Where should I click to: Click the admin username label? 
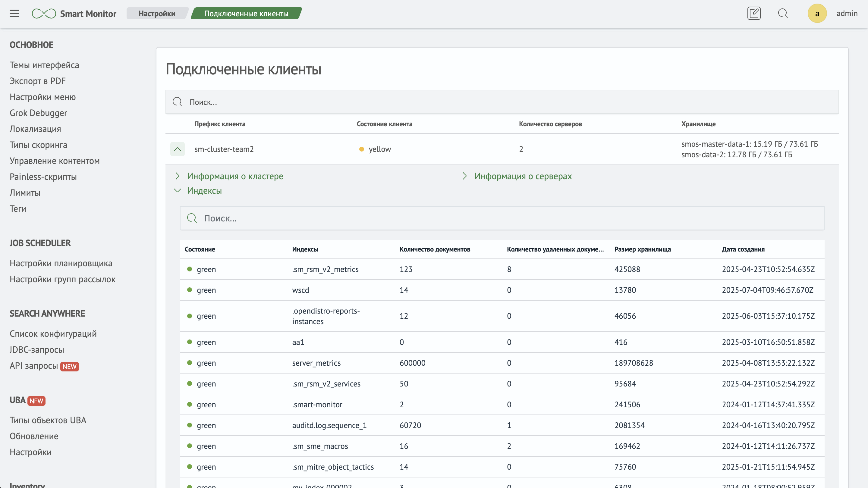click(847, 14)
